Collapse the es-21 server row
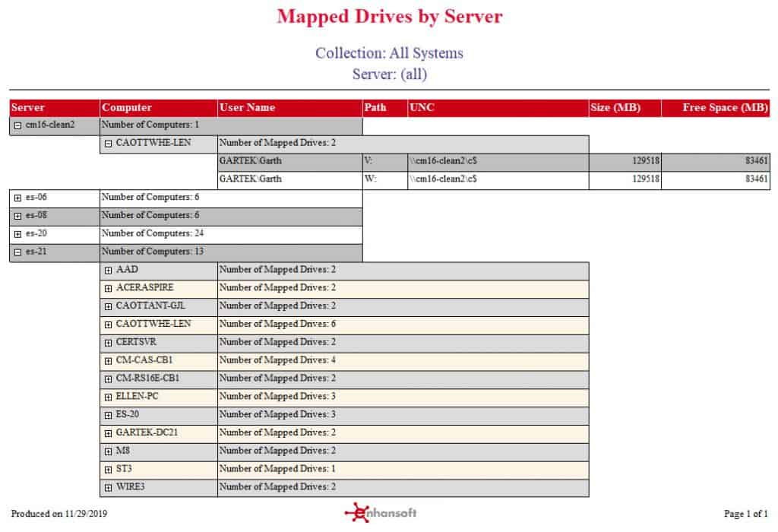Image resolution: width=778 pixels, height=532 pixels. tap(18, 252)
